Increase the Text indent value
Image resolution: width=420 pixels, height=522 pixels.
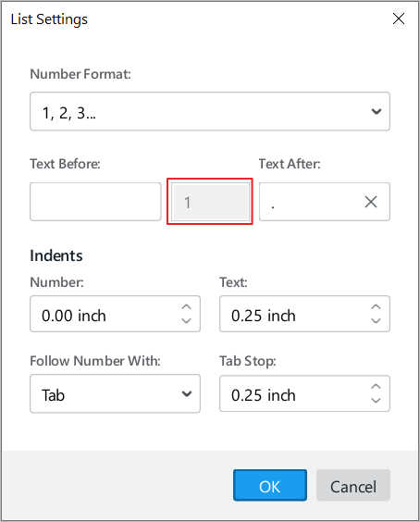pos(376,307)
